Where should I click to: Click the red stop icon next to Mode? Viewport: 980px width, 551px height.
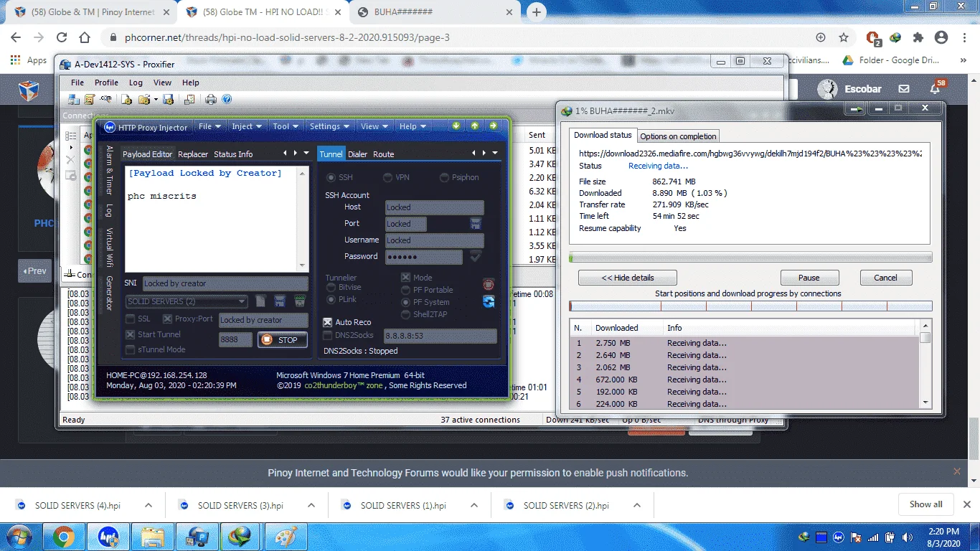coord(489,284)
